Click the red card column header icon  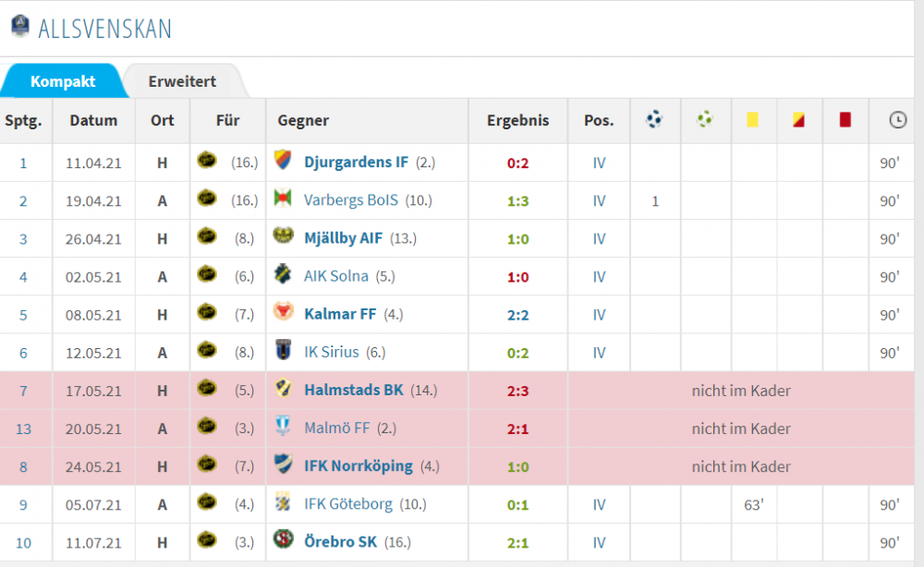click(x=845, y=119)
